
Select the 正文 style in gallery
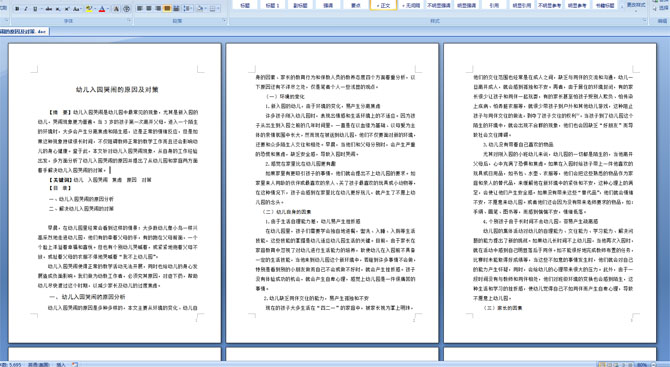pyautogui.click(x=383, y=5)
